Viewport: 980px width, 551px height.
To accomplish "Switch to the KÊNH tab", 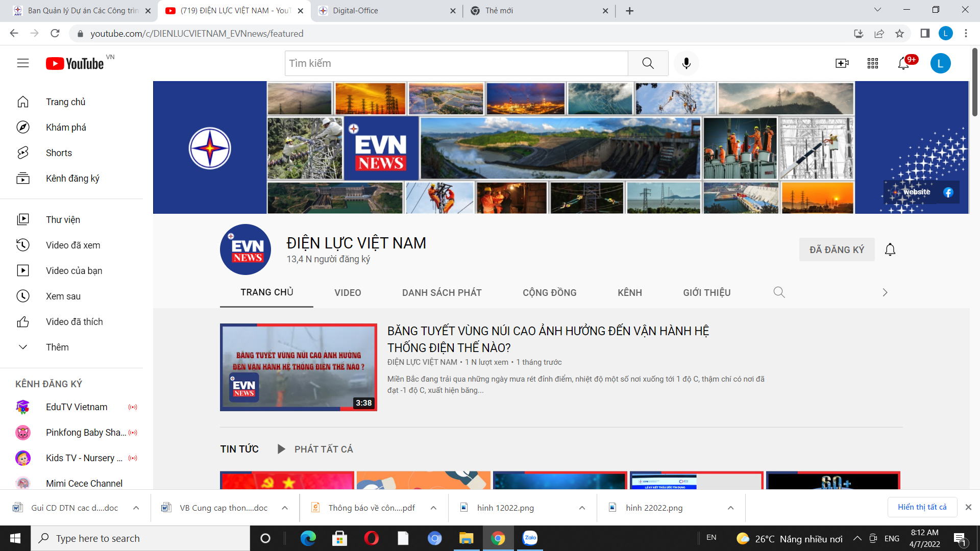I will [x=630, y=292].
